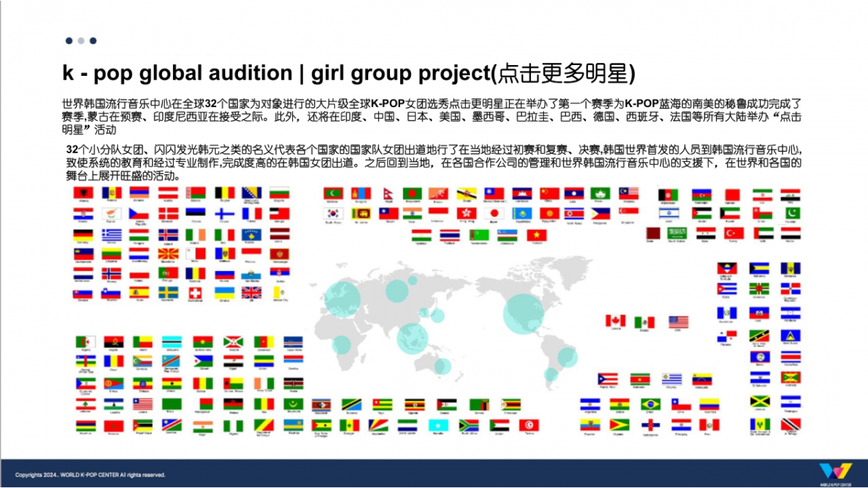Click the Tunisia flag

(529, 424)
